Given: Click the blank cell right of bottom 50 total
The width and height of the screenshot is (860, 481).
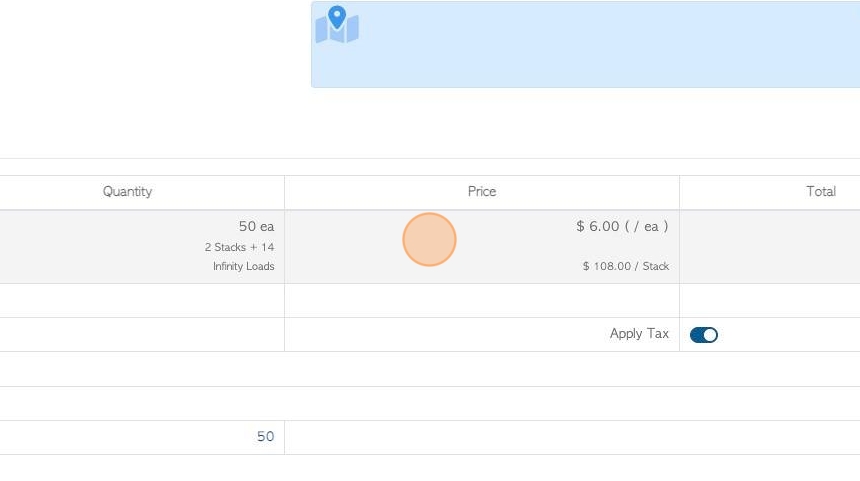Looking at the screenshot, I should click(570, 437).
